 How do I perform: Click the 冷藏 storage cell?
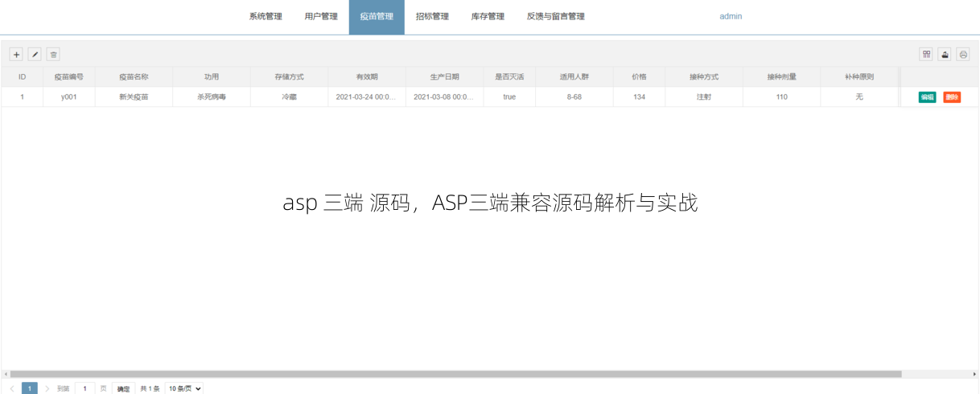289,96
